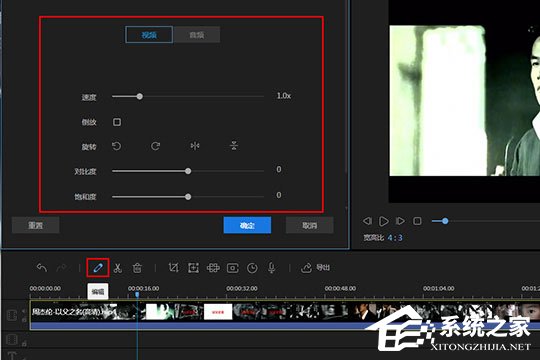
Task: Open the mosaic tool icon
Action: pos(213,268)
